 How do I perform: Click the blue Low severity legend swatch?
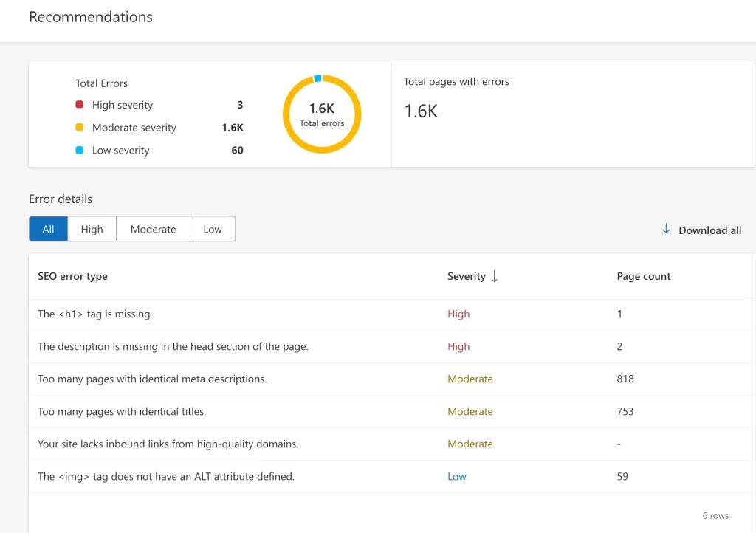click(80, 150)
